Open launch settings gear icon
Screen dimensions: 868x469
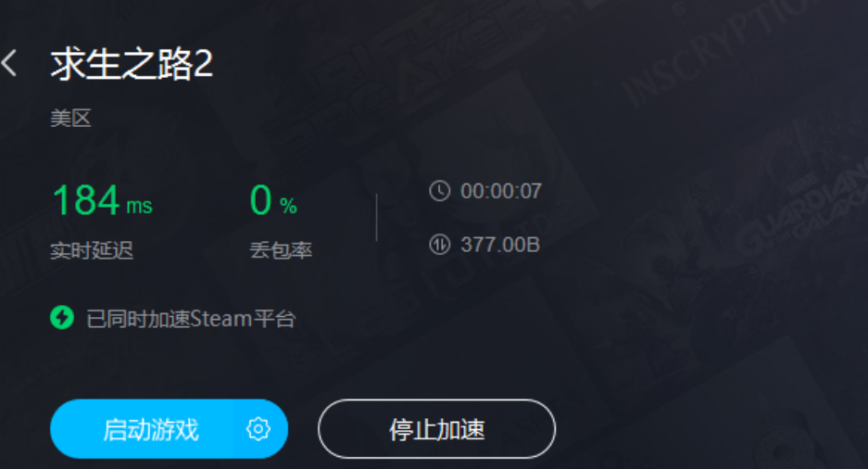[x=258, y=429]
